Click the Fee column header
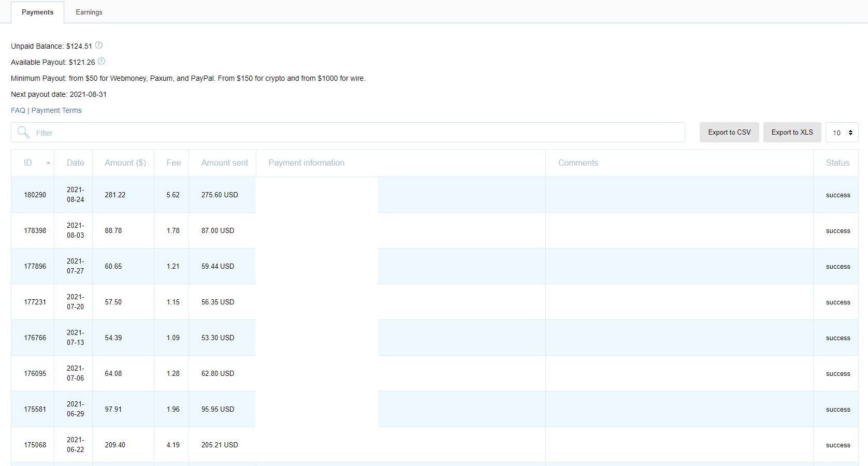 tap(173, 163)
